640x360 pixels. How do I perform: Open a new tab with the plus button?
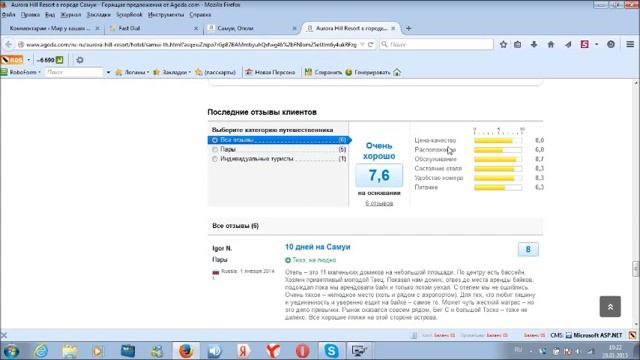pyautogui.click(x=408, y=29)
